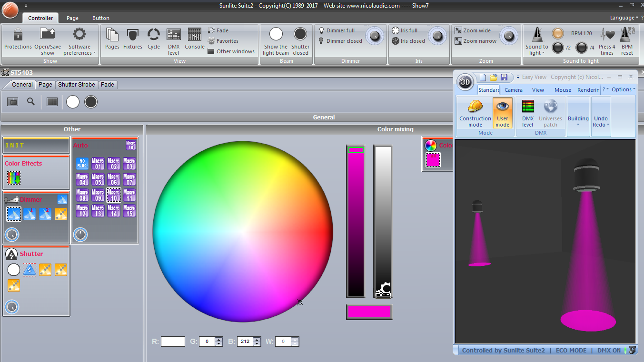Click the R value input field

point(173,341)
